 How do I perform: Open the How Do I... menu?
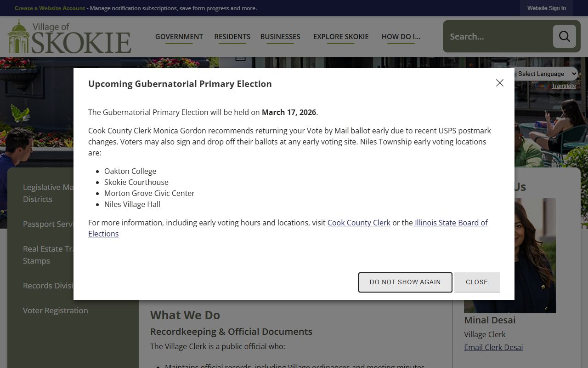pyautogui.click(x=401, y=37)
